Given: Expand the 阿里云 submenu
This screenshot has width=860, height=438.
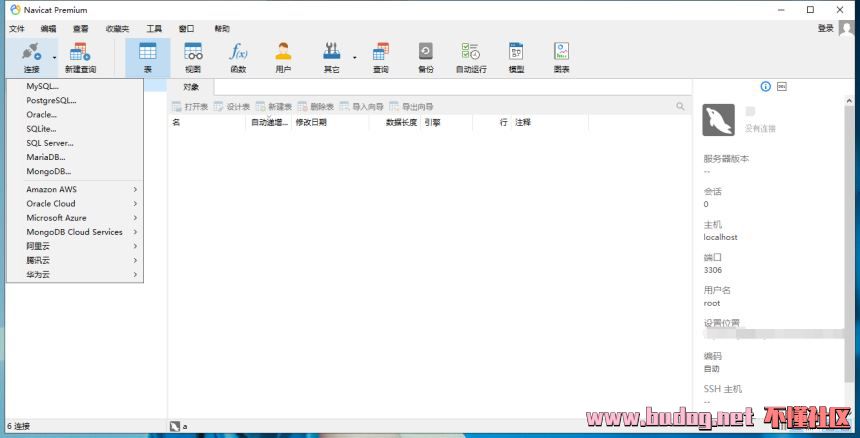Looking at the screenshot, I should [75, 246].
